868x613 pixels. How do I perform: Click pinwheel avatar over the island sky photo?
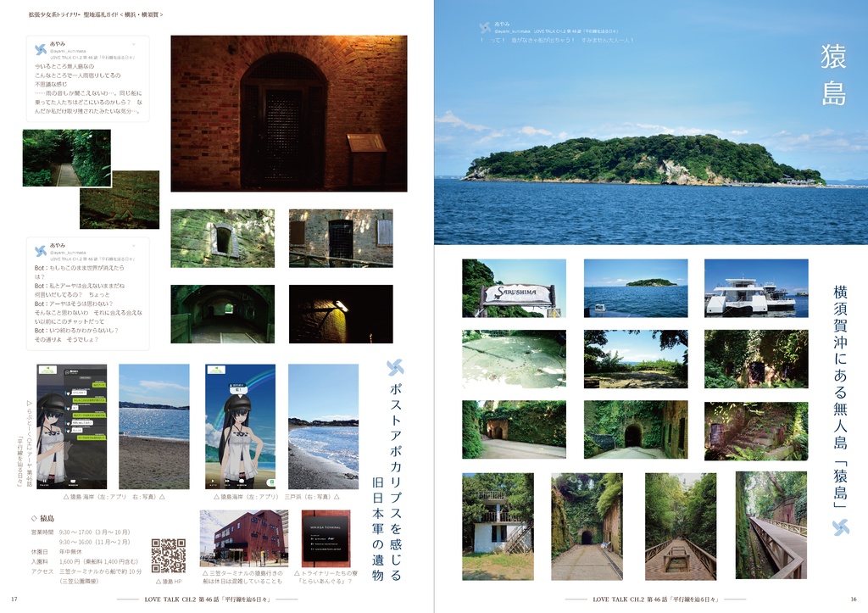485,28
